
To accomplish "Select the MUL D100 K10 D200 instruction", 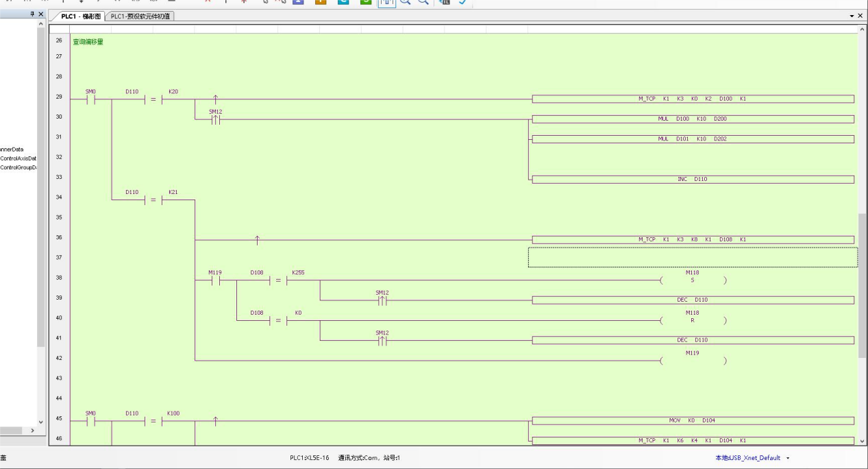I will click(x=693, y=119).
